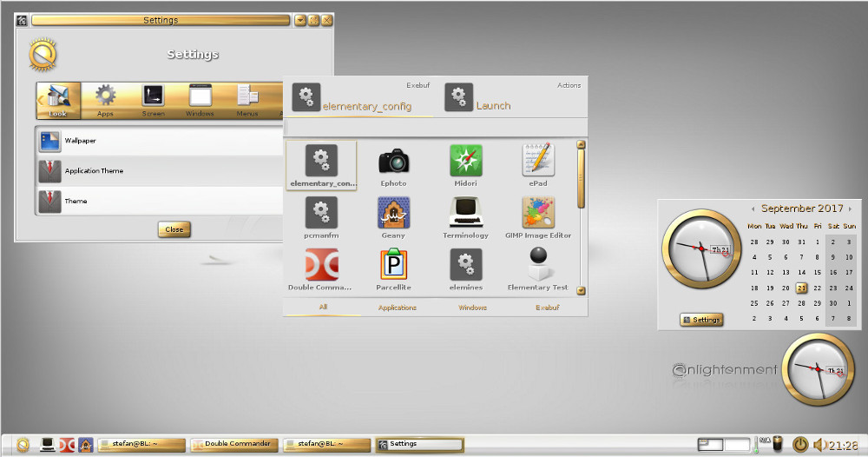Launch terminal from the shelf launcher icon
The height and width of the screenshot is (457, 868).
click(48, 445)
